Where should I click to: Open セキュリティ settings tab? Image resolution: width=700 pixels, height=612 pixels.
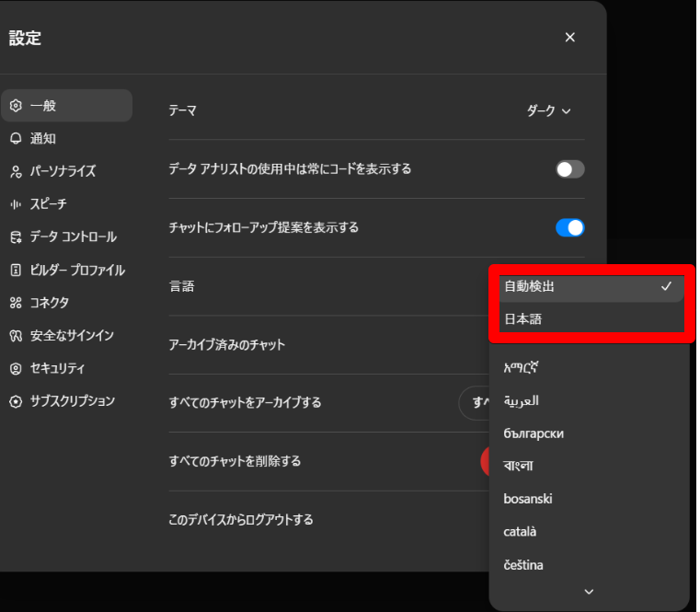point(67,368)
